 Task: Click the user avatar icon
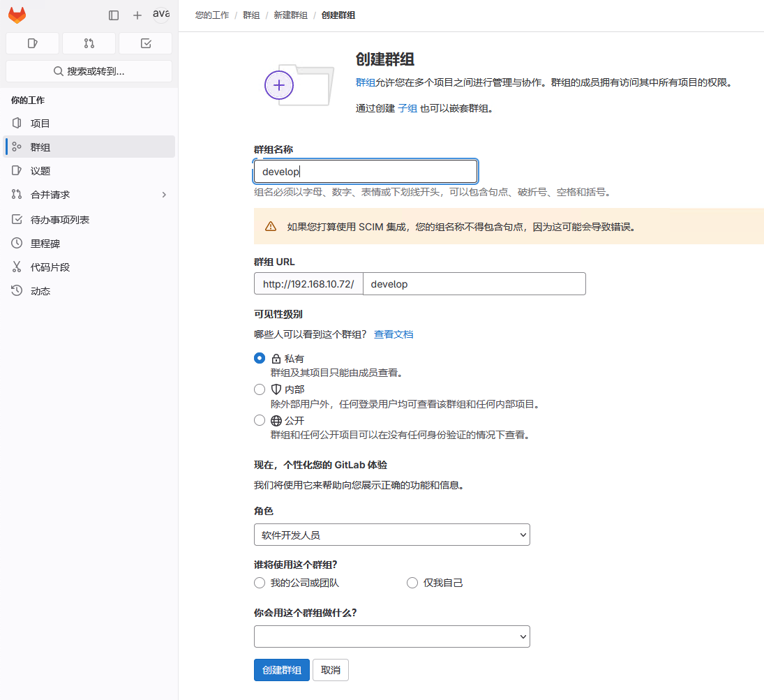[161, 15]
